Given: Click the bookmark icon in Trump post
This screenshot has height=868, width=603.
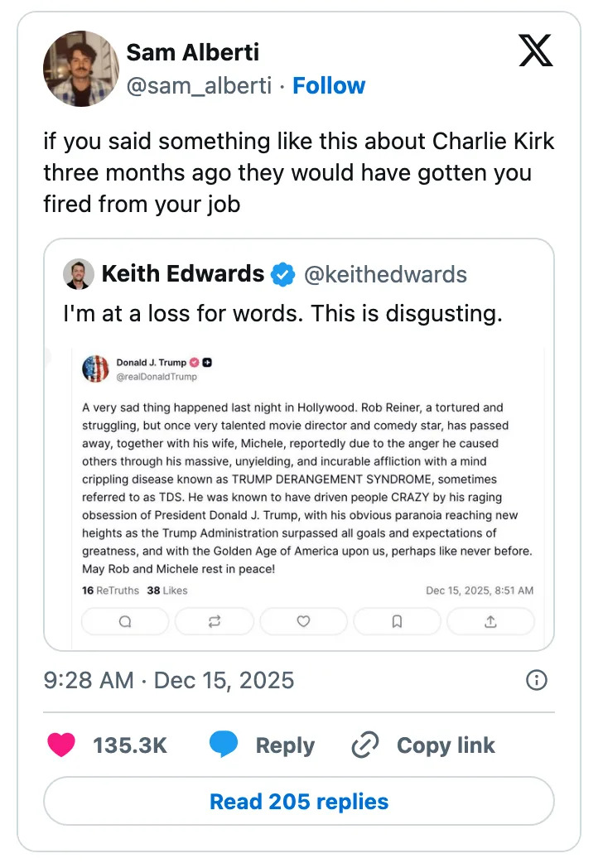Looking at the screenshot, I should click(397, 621).
